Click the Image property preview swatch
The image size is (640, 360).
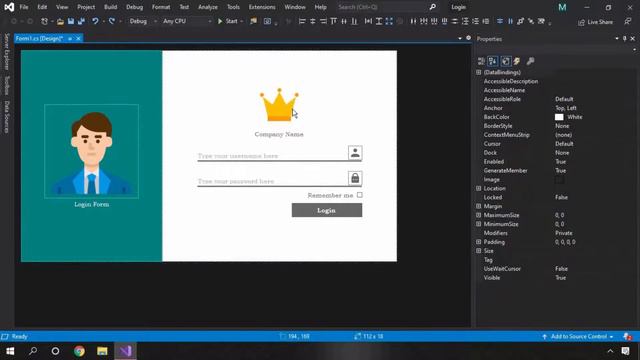pos(559,180)
